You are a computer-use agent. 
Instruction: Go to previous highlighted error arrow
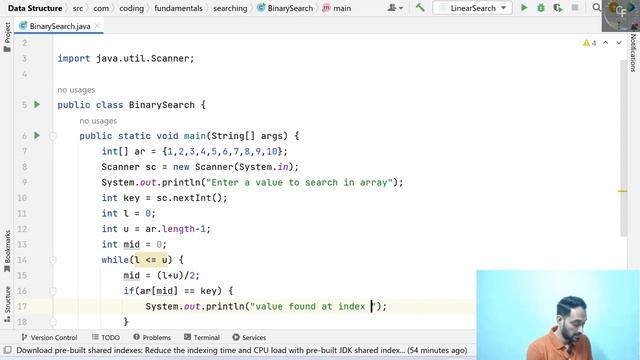(x=606, y=43)
